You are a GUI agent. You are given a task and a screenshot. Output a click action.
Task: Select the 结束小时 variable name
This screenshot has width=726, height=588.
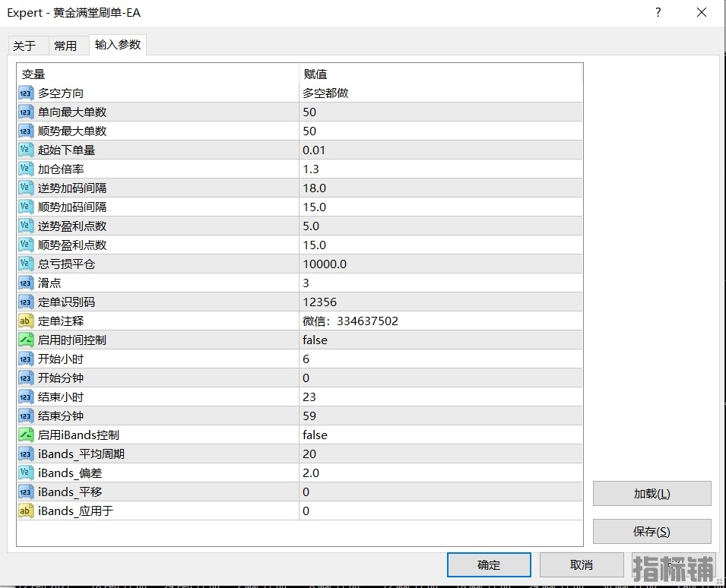tap(61, 397)
